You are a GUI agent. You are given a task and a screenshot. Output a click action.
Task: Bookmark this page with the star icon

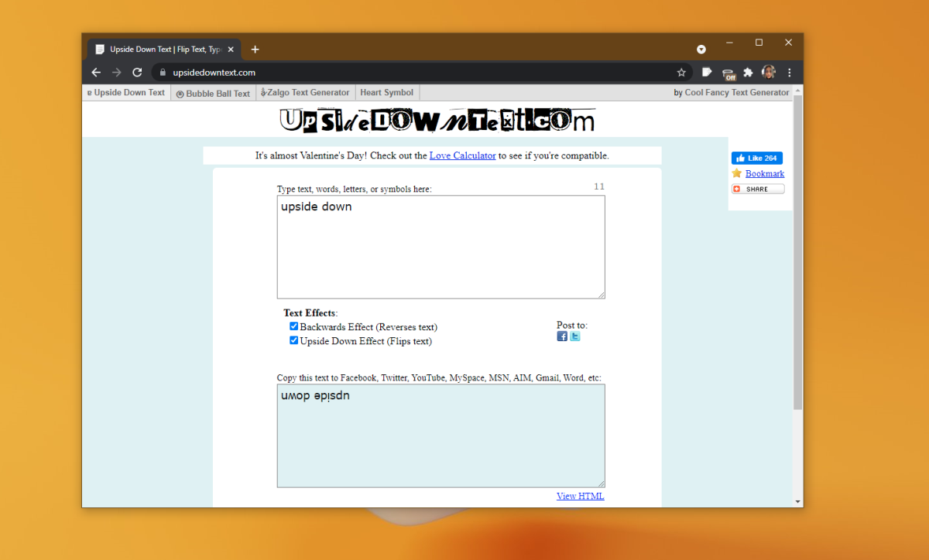pyautogui.click(x=681, y=73)
